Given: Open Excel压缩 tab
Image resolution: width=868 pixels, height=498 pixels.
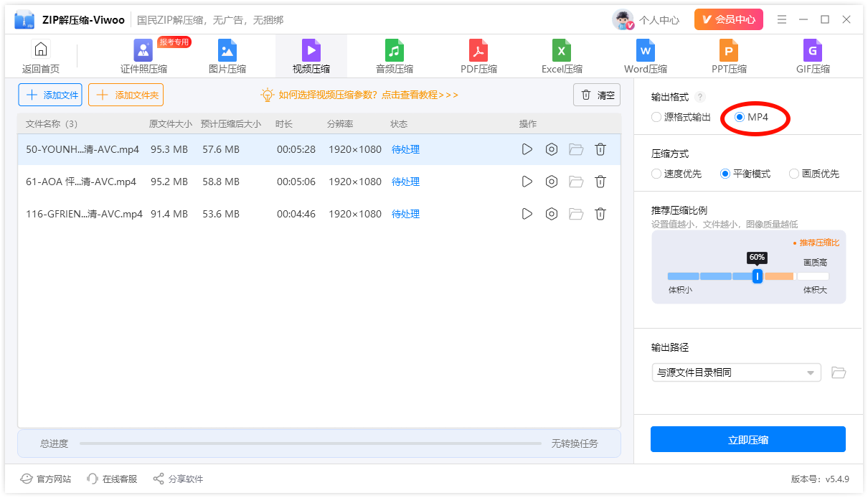Looking at the screenshot, I should (x=562, y=57).
